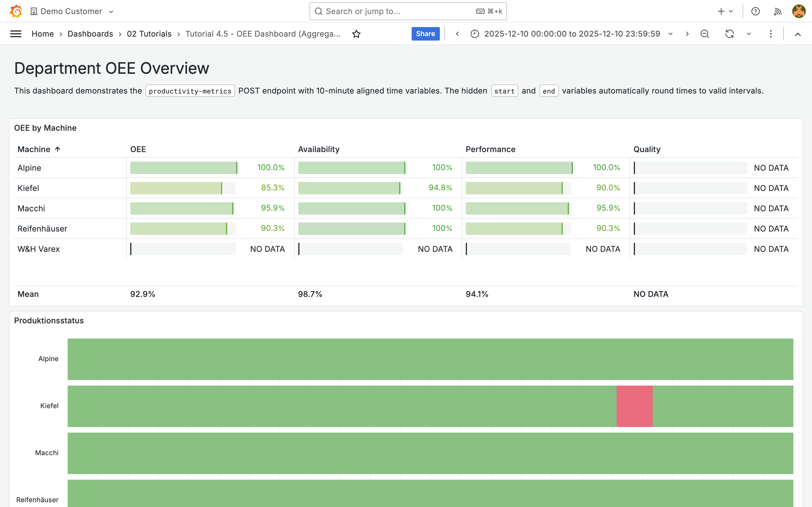
Task: Click the help question mark icon
Action: click(755, 11)
